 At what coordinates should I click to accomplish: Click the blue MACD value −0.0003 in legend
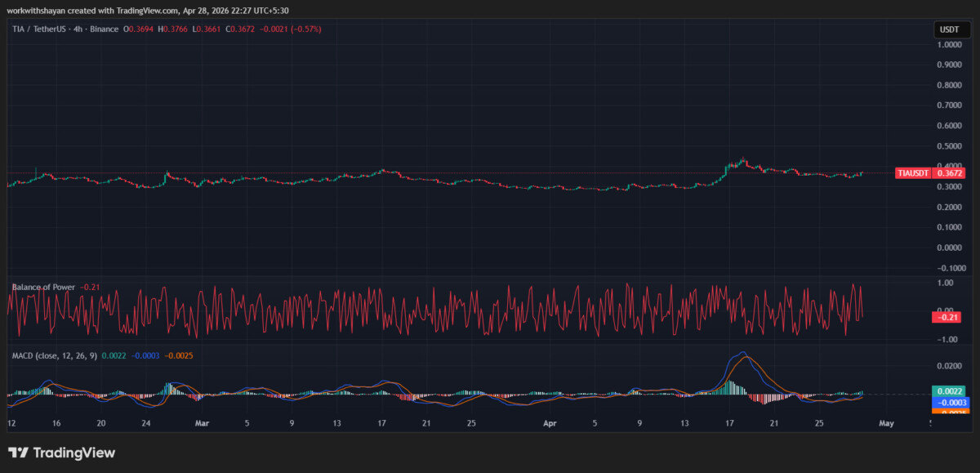coord(145,355)
